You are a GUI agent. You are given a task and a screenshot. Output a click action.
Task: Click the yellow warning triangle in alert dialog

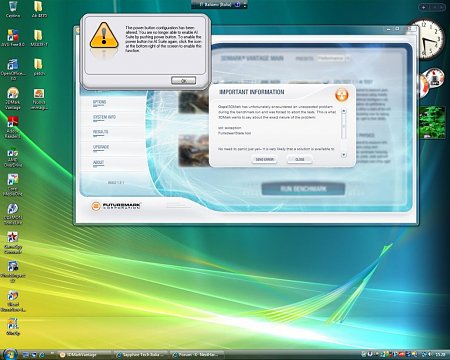coord(104,36)
